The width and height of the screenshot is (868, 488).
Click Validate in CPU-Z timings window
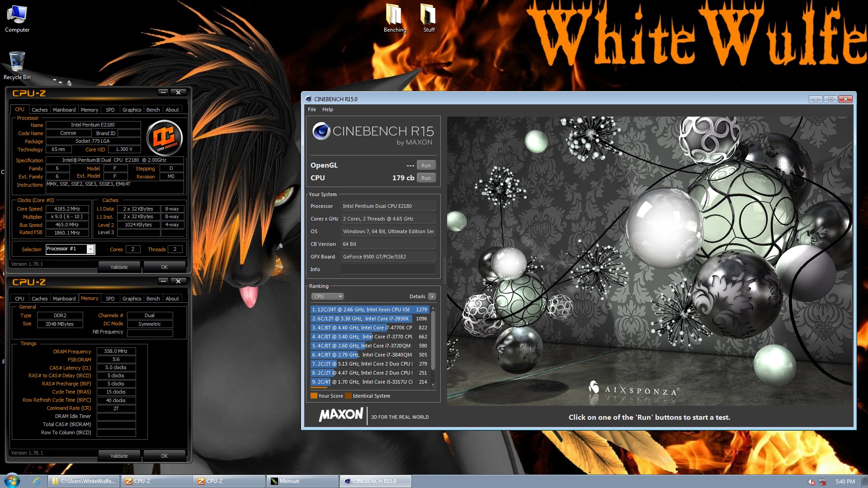click(x=119, y=456)
